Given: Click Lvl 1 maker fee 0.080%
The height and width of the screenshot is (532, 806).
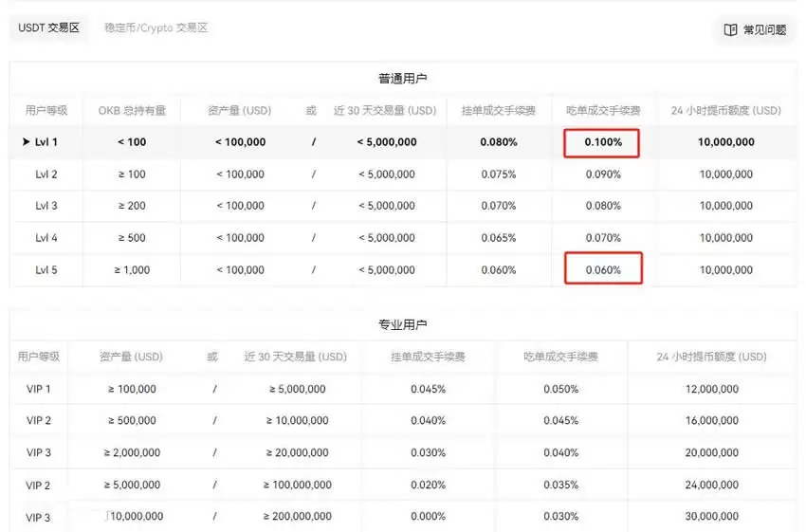Looking at the screenshot, I should [499, 142].
